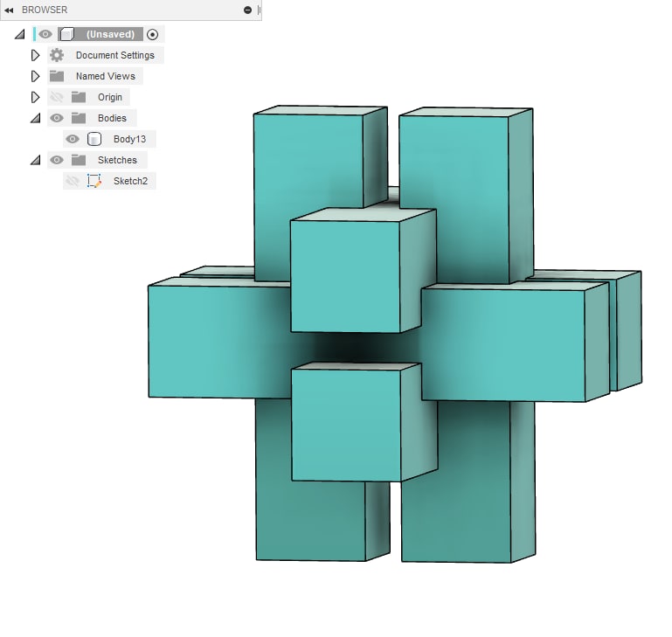Select the Origin label
This screenshot has width=672, height=637.
point(110,97)
